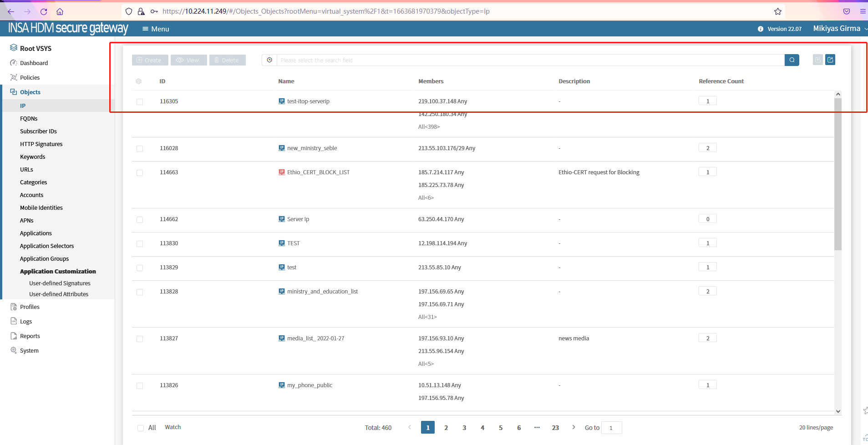Click the version info icon
The image size is (868, 445).
pos(760,29)
